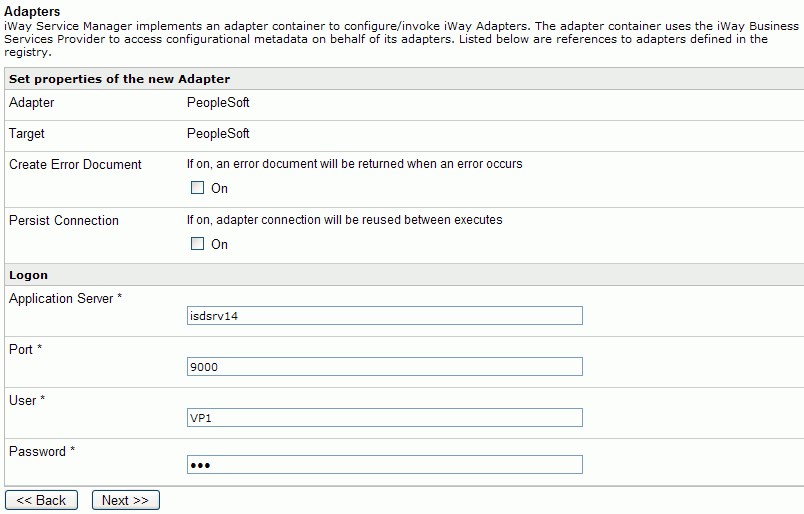Click the Create Error Document label
804x514 pixels.
click(x=75, y=165)
